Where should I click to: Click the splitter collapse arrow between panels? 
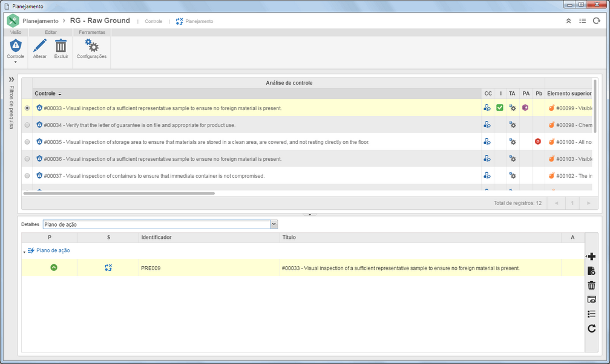310,214
